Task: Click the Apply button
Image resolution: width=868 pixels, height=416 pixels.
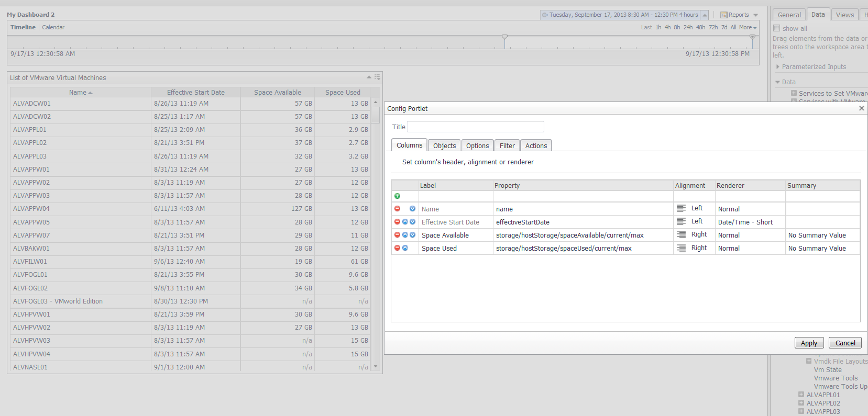Action: [809, 343]
